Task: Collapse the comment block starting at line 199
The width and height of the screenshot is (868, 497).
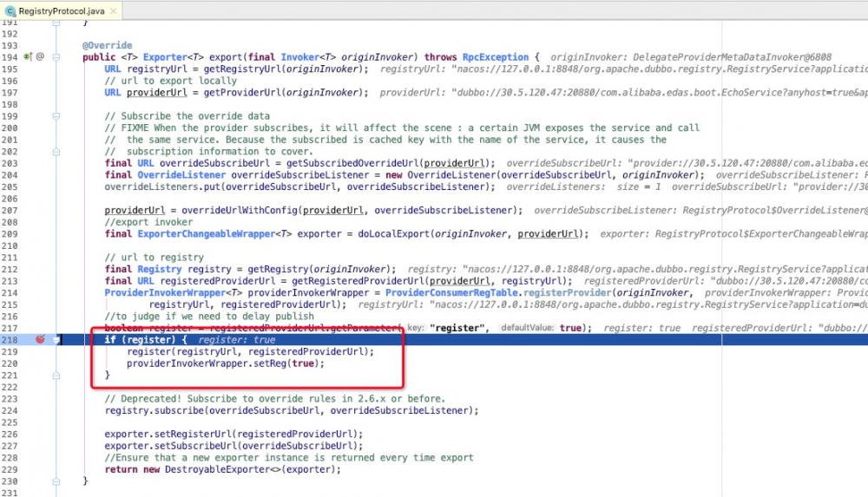Action: (x=56, y=116)
